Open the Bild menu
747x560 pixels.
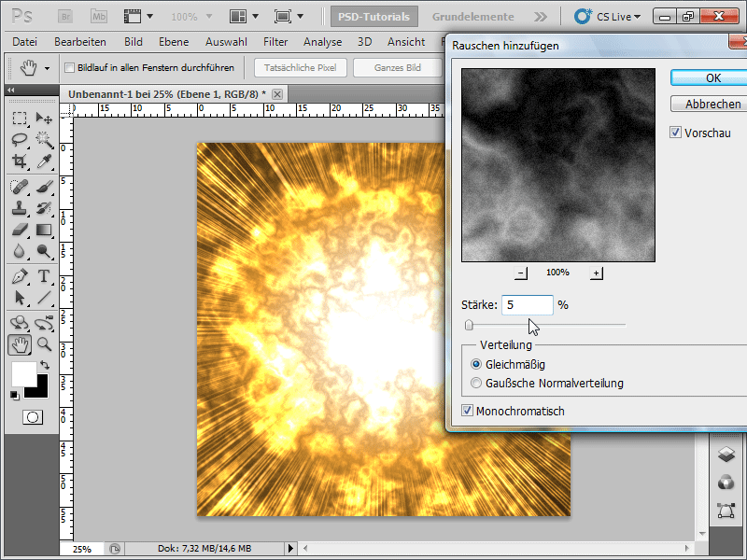tap(134, 42)
